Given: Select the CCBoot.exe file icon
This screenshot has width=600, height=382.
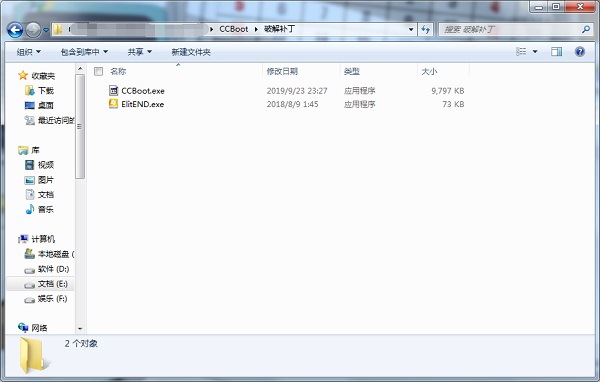Looking at the screenshot, I should pos(113,90).
